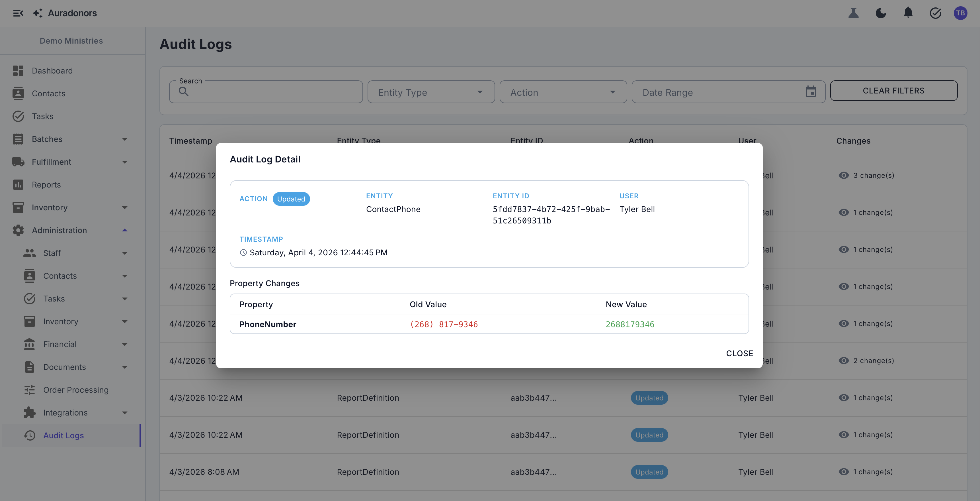Viewport: 980px width, 501px height.
Task: Select the Reports sidebar icon
Action: point(18,185)
